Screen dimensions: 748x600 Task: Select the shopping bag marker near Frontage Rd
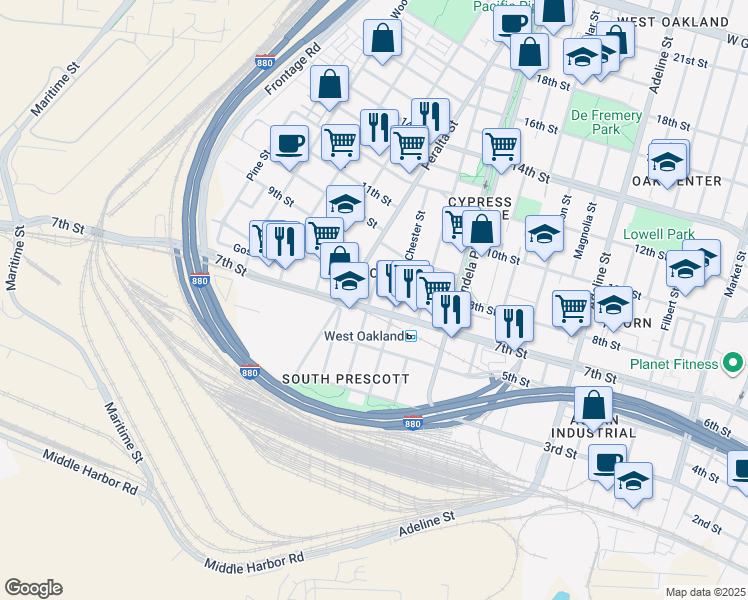(x=329, y=85)
